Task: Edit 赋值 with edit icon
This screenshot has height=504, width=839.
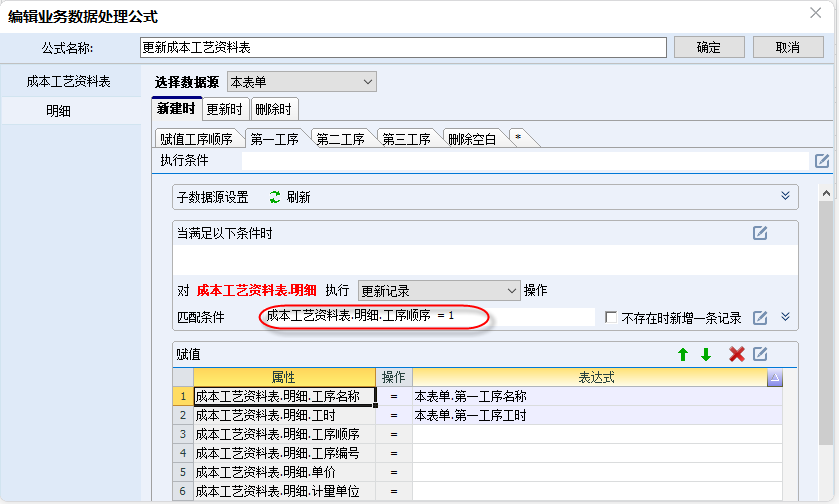Action: click(760, 354)
